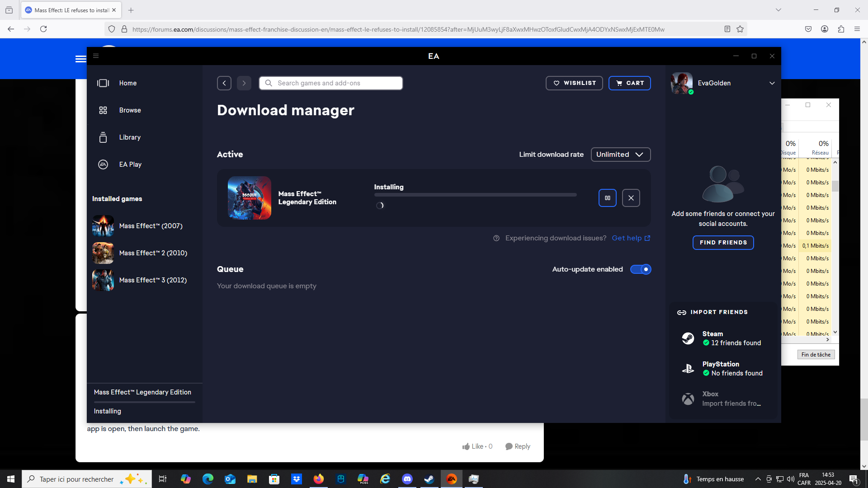This screenshot has height=488, width=868.
Task: Click the Firefox address bar URL
Action: 398,29
